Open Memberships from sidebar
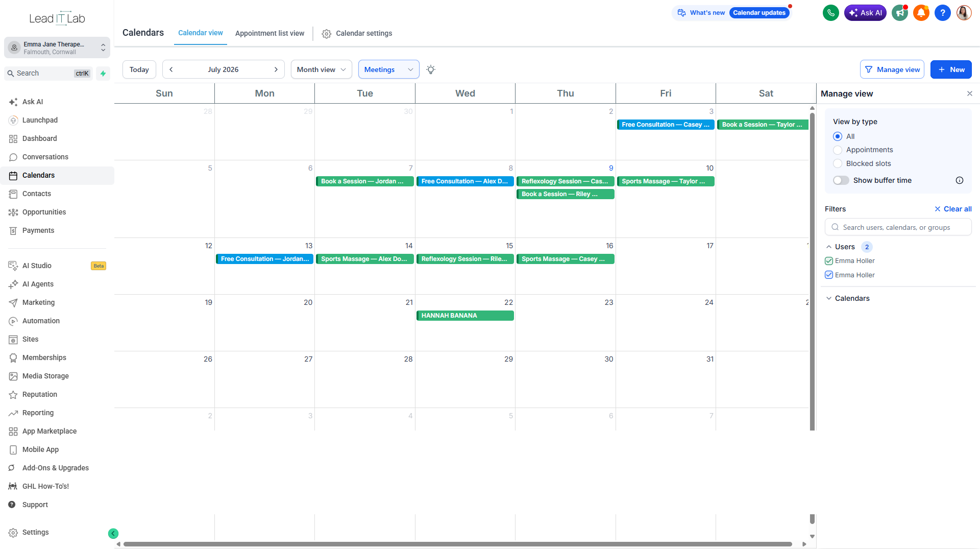The height and width of the screenshot is (549, 980). point(57,357)
